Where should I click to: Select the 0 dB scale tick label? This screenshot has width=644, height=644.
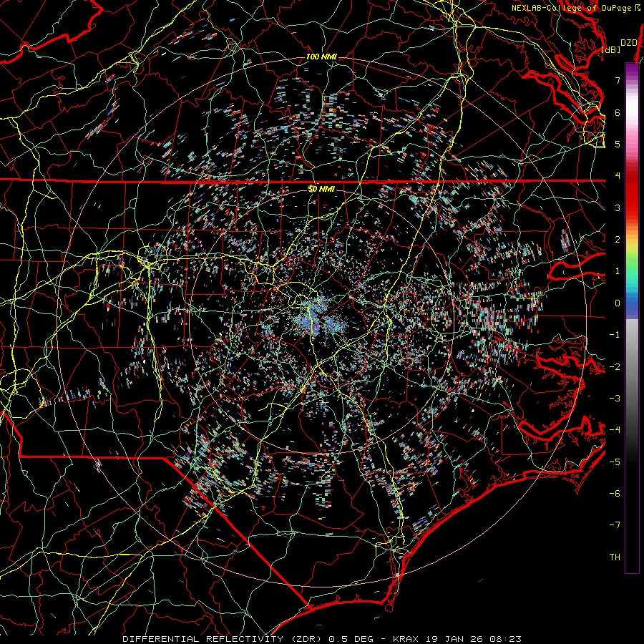(618, 303)
